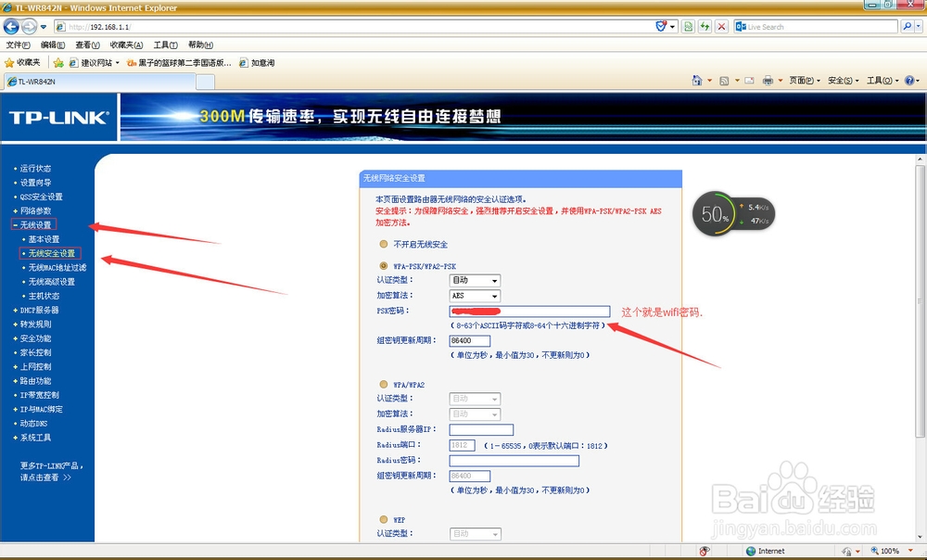Expand 安全功能 in the sidebar
927x560 pixels.
coord(35,338)
